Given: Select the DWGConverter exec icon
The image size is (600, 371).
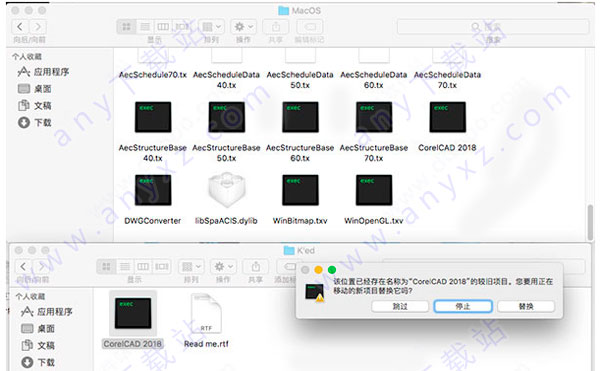Looking at the screenshot, I should [153, 190].
